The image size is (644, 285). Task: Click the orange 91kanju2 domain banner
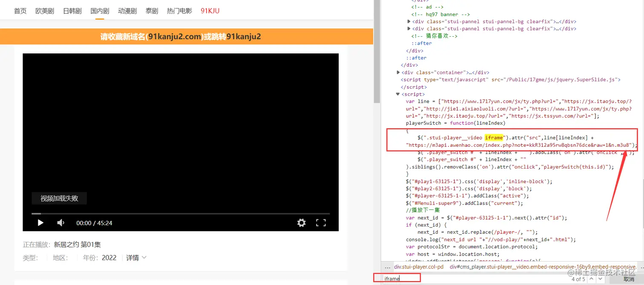coord(187,37)
